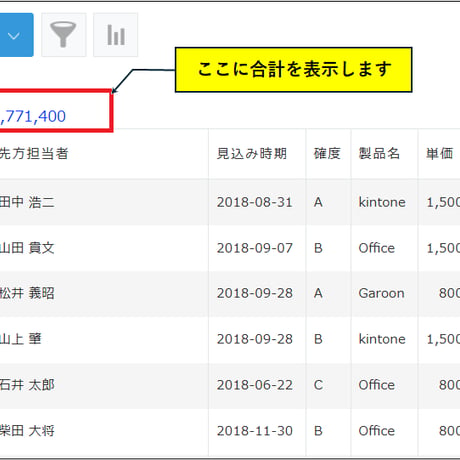
Task: Click Office in 柴田 大将 row
Action: 377,431
